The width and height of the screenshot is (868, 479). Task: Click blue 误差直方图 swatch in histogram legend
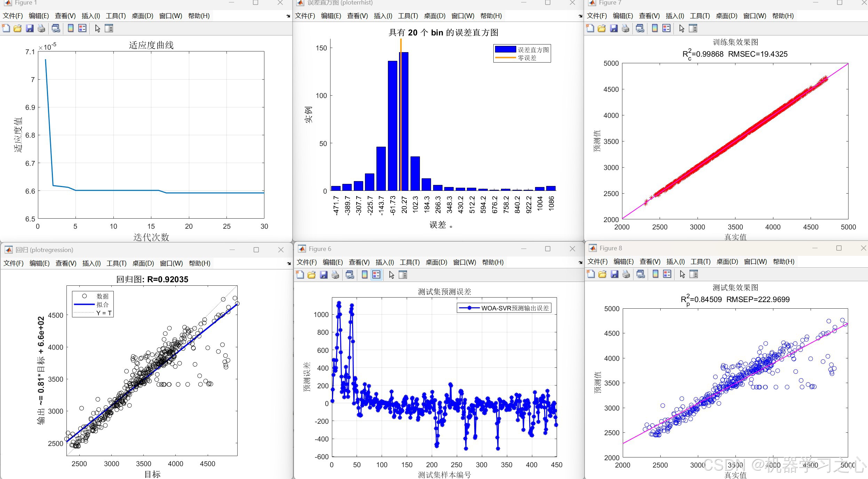coord(505,50)
